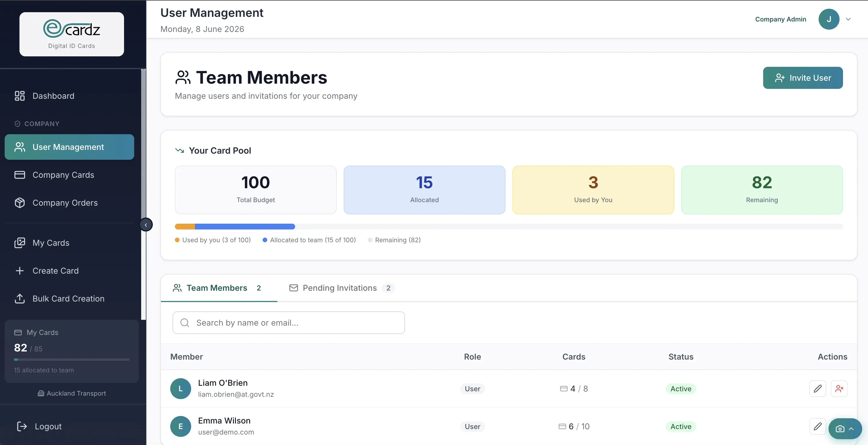Click the Bulk Card Creation upload icon

19,299
